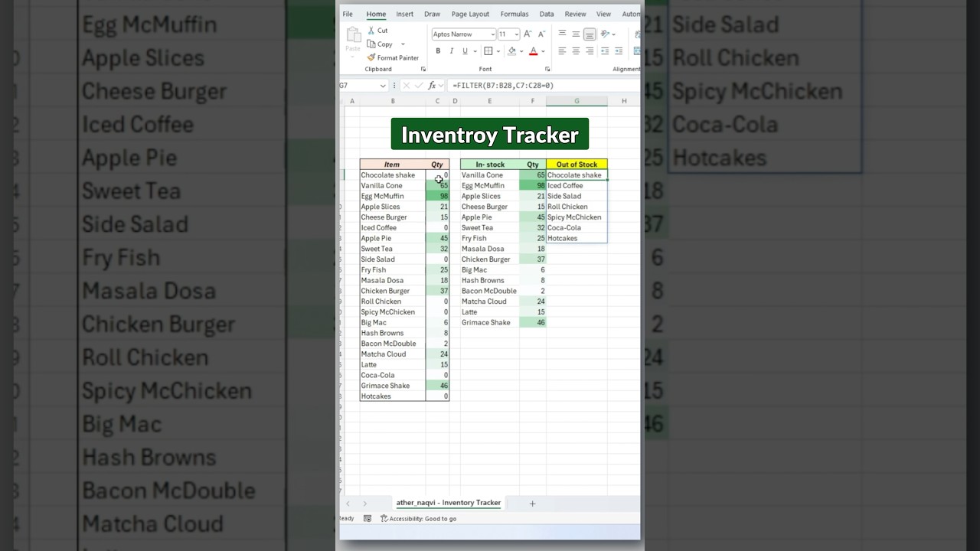Select the Inventory Tracker sheet tab

pyautogui.click(x=449, y=503)
